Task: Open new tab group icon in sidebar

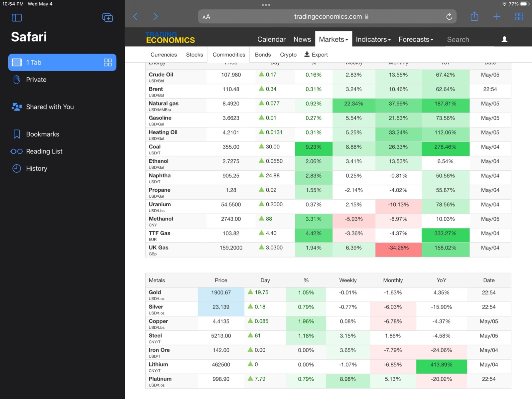Action: pyautogui.click(x=107, y=18)
